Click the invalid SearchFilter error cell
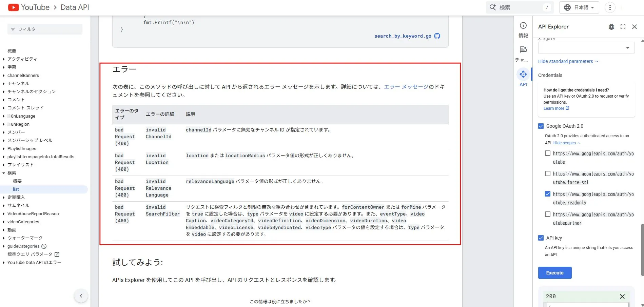The width and height of the screenshot is (644, 307). point(163,210)
